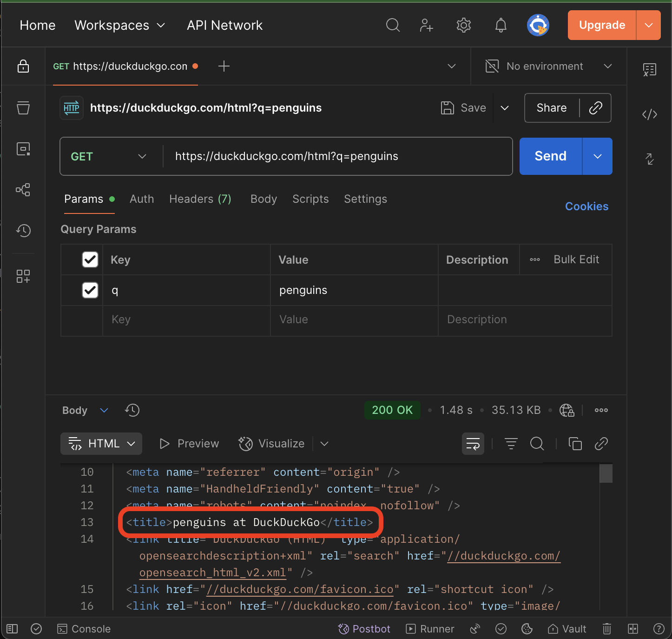
Task: Toggle the select-all params checkbox
Action: (x=90, y=260)
